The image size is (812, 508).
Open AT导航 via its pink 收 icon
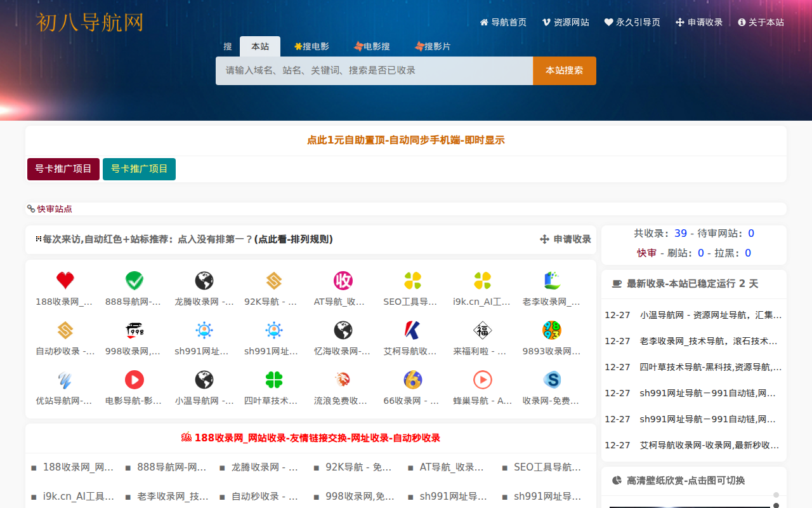(x=342, y=279)
